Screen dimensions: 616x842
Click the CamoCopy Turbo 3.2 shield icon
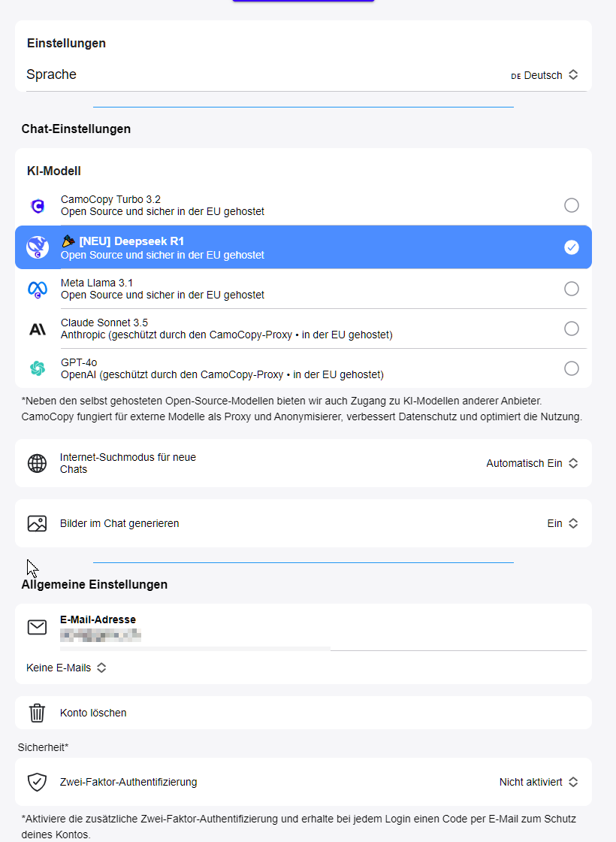[x=38, y=206]
